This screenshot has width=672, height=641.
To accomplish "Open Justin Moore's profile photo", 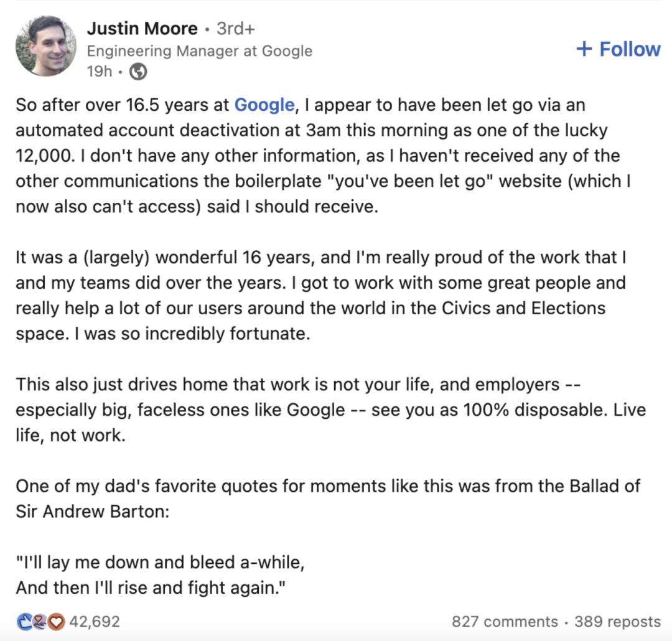I will click(45, 47).
